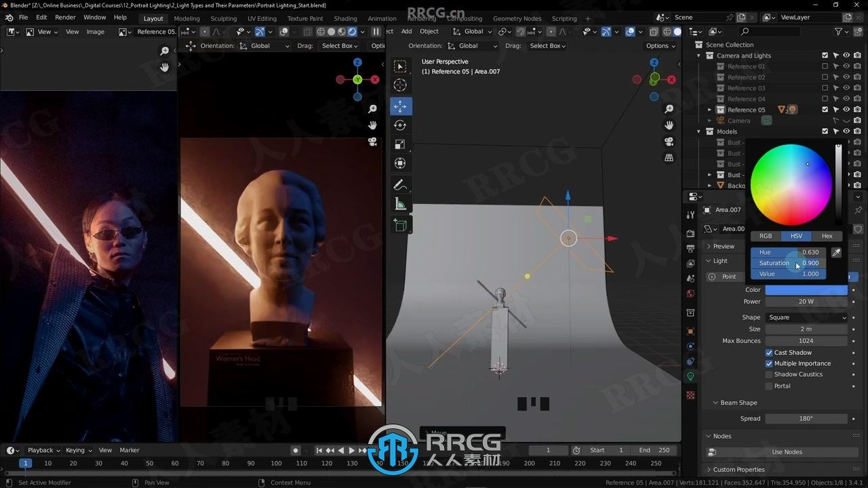Open the Output properties tab
The image size is (868, 488).
(x=690, y=249)
